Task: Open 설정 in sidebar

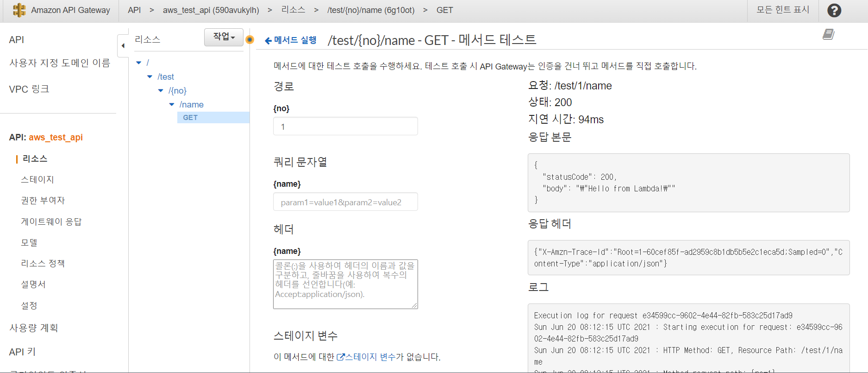Action: coord(29,305)
